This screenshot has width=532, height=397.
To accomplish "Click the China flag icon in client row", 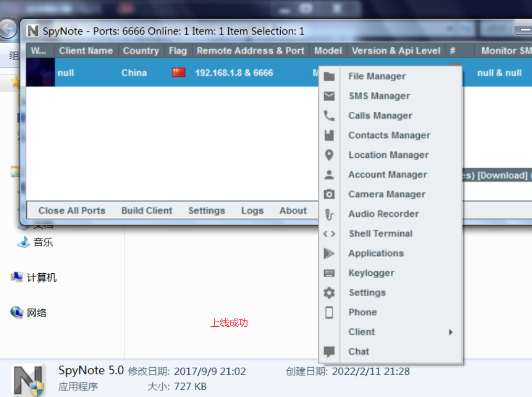I will pyautogui.click(x=178, y=72).
